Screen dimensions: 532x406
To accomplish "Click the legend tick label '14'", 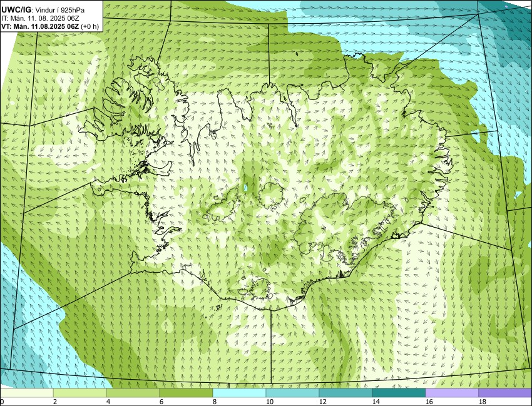I will click(376, 402).
